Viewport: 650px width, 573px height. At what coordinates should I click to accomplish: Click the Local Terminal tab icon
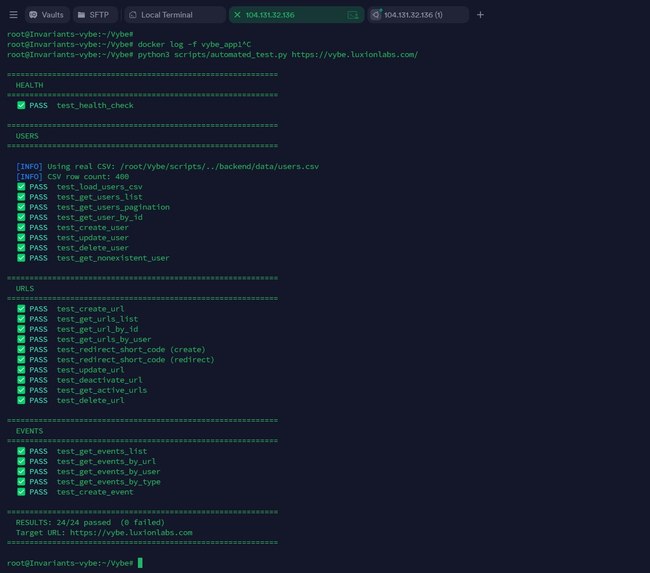pyautogui.click(x=133, y=15)
